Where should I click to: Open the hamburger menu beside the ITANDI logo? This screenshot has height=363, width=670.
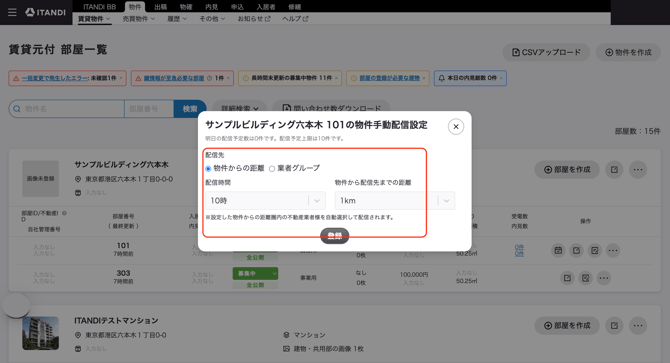[x=12, y=12]
